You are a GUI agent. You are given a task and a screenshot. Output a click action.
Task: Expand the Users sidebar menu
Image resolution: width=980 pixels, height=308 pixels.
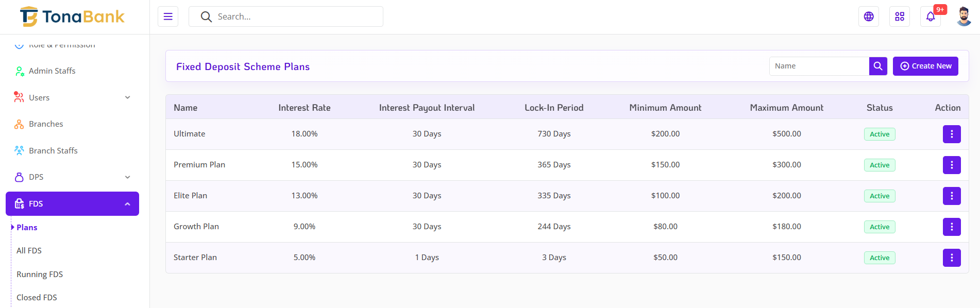point(72,97)
